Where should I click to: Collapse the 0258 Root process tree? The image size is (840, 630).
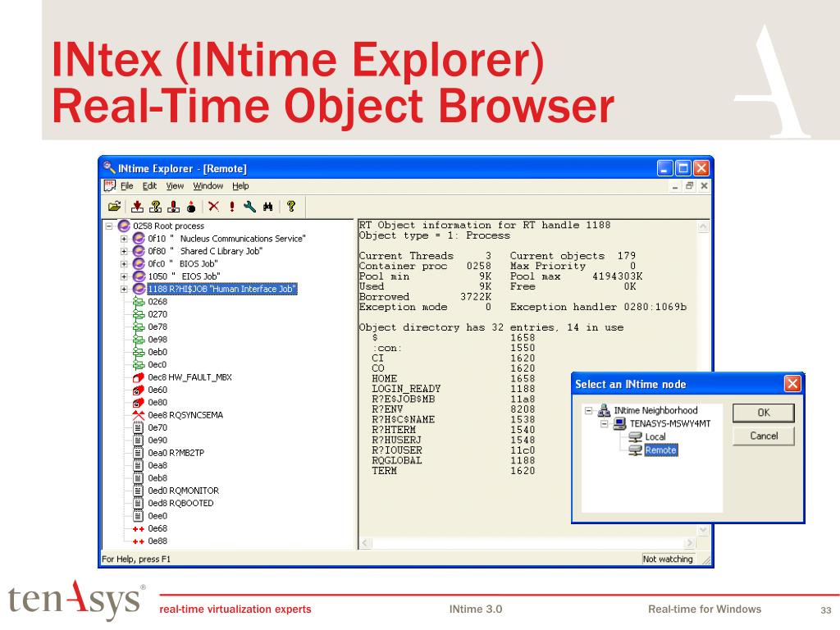(109, 226)
